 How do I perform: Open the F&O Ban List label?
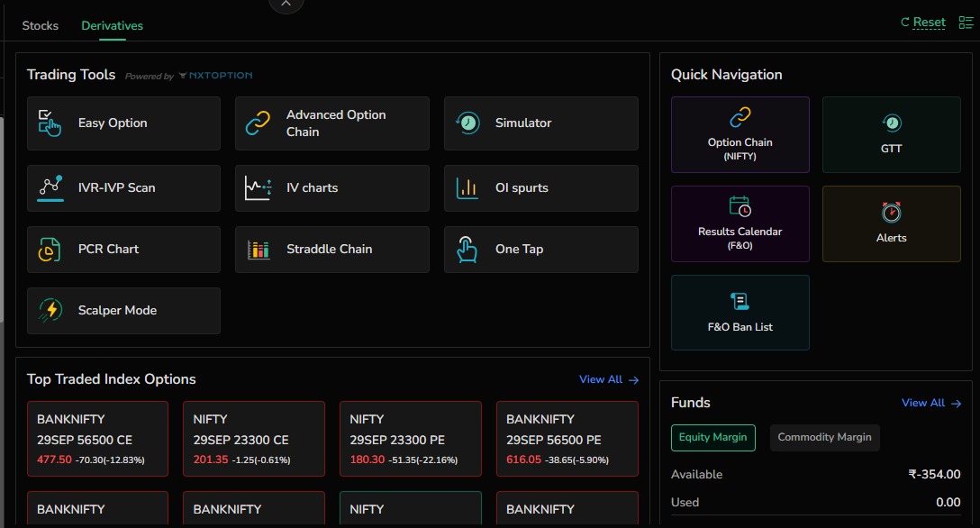pyautogui.click(x=740, y=327)
